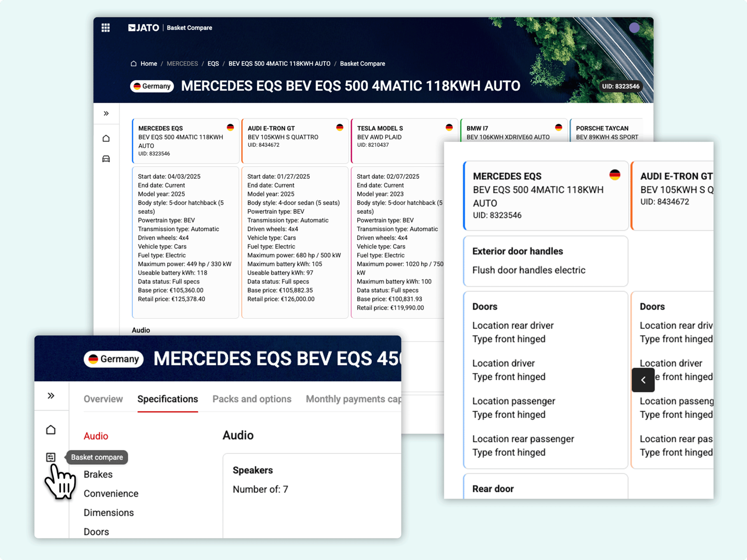Click the JATO logo
Viewport: 747px width, 560px height.
[143, 28]
